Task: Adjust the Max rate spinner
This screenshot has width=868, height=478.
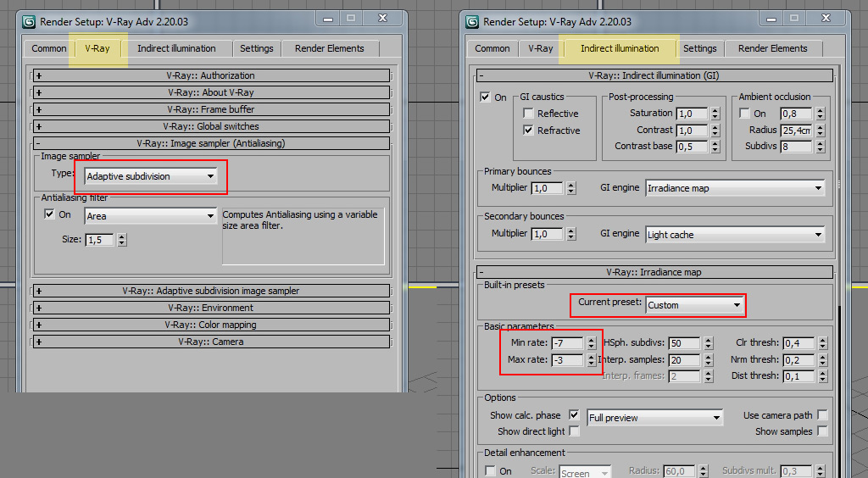Action: (x=591, y=359)
